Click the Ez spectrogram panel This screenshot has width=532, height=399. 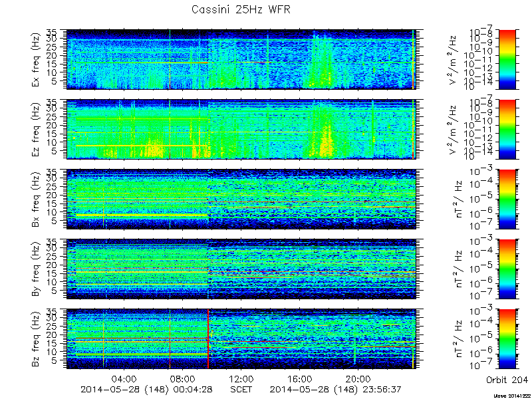tap(241, 129)
